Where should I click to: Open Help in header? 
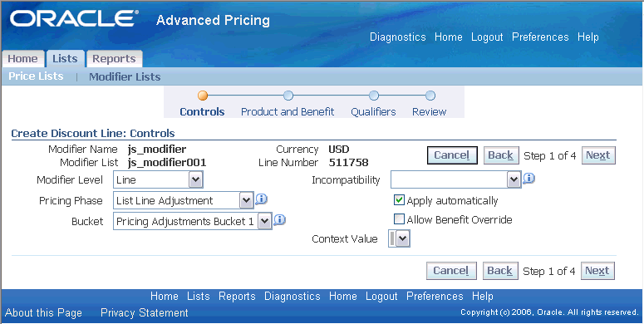click(x=588, y=37)
